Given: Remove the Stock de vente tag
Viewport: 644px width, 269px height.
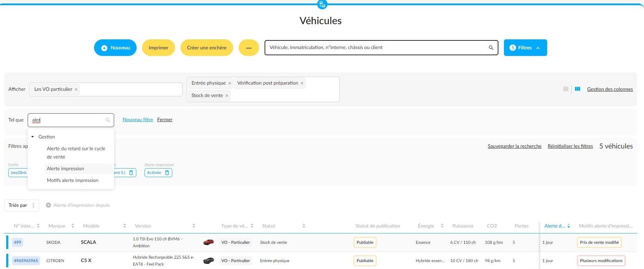Looking at the screenshot, I should pyautogui.click(x=227, y=96).
